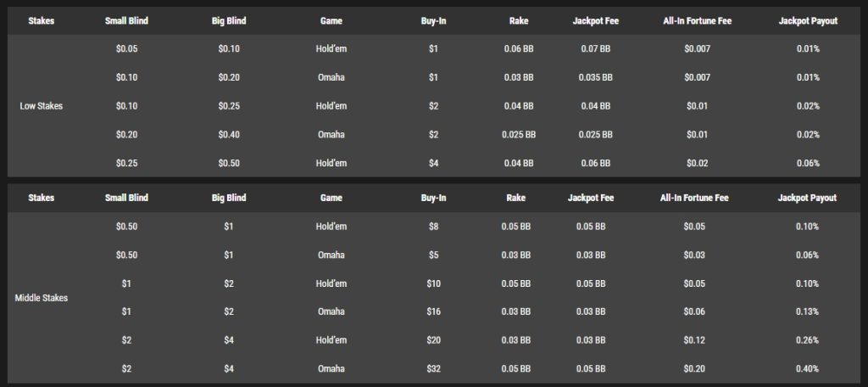Viewport: 868px width, 387px height.
Task: Click the $0.12 All-In Fortune Fee cell
Action: point(696,340)
